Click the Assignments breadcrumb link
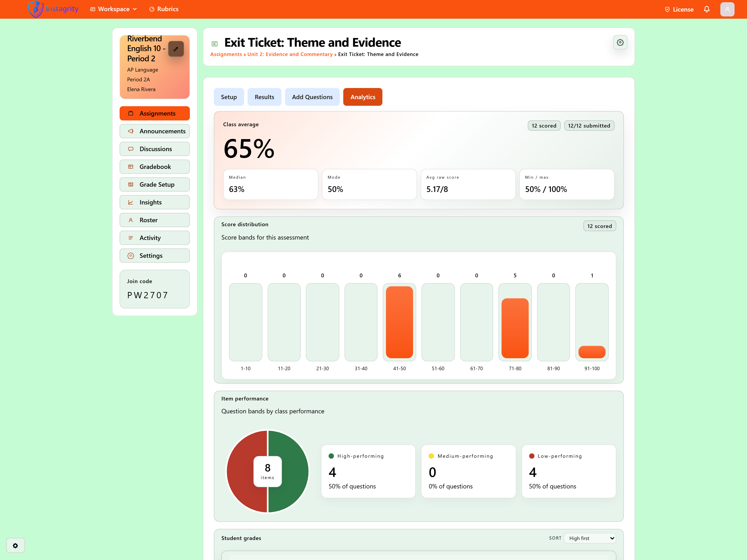Image resolution: width=747 pixels, height=560 pixels. [x=226, y=54]
